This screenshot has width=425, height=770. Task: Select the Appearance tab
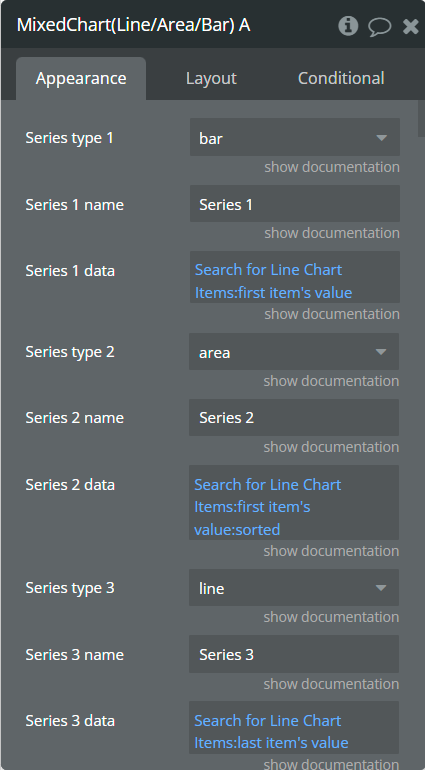coord(81,78)
